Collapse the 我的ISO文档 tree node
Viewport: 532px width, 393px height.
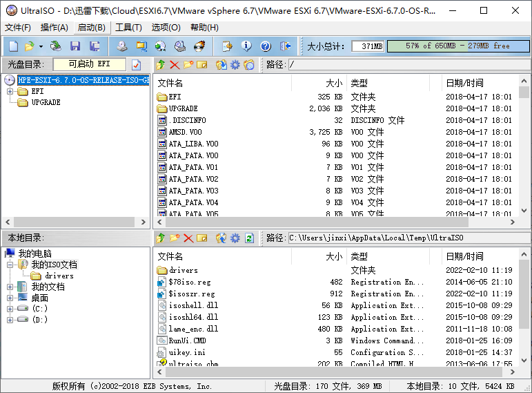pyautogui.click(x=10, y=265)
